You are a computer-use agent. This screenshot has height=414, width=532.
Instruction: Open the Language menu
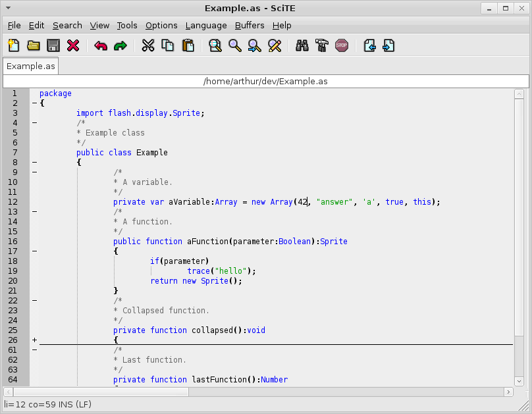(205, 26)
